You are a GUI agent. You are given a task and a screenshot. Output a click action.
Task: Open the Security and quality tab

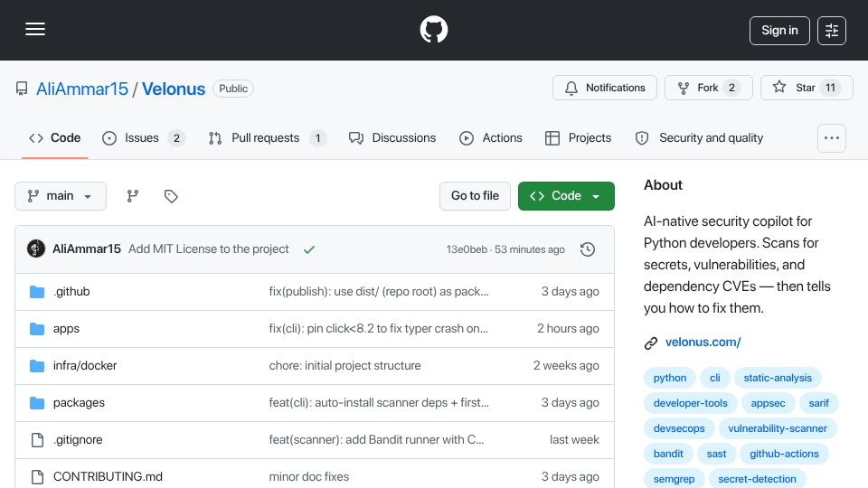699,137
